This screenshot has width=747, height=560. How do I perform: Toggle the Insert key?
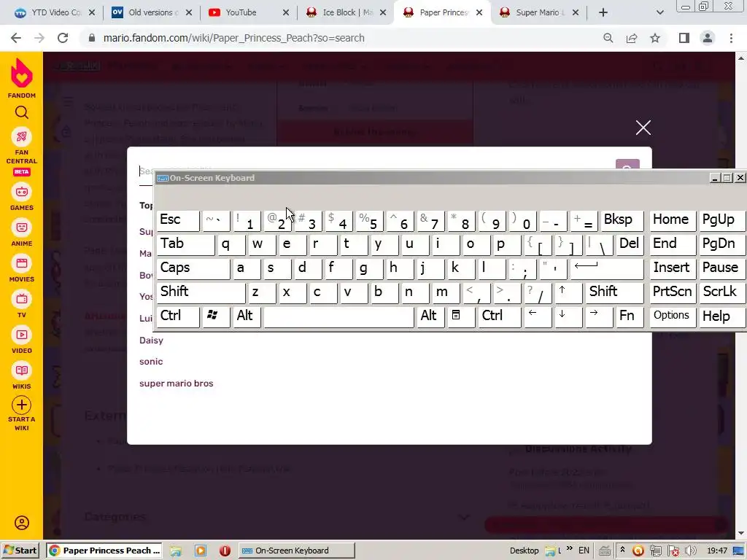pos(672,268)
